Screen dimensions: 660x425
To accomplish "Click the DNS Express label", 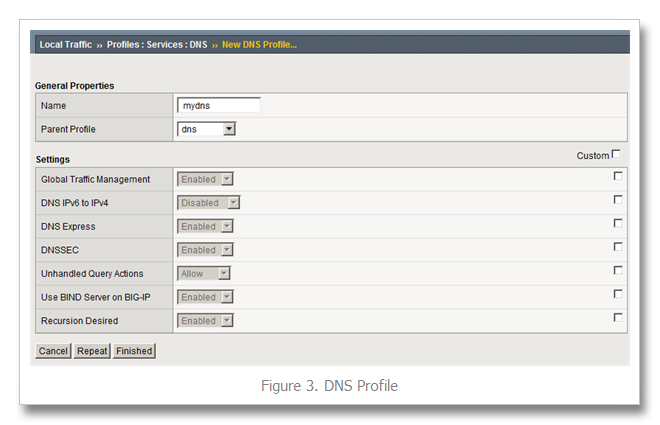I will coord(68,226).
